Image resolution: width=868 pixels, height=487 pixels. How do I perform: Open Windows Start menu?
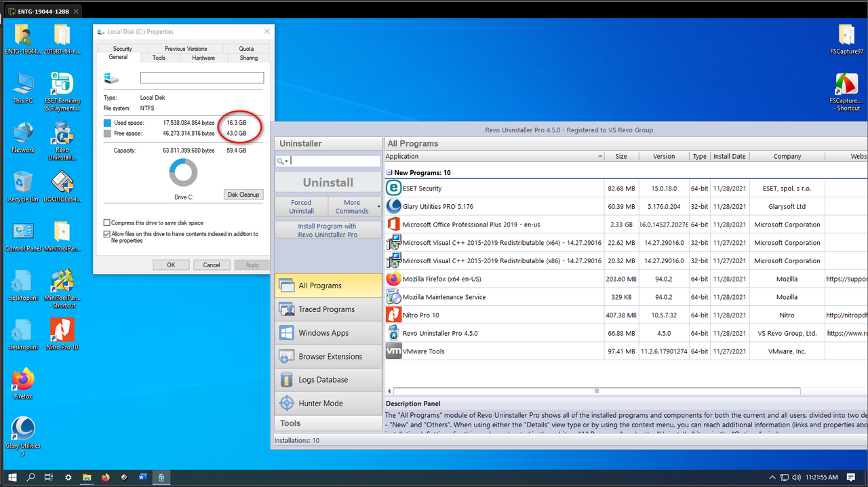(12, 478)
